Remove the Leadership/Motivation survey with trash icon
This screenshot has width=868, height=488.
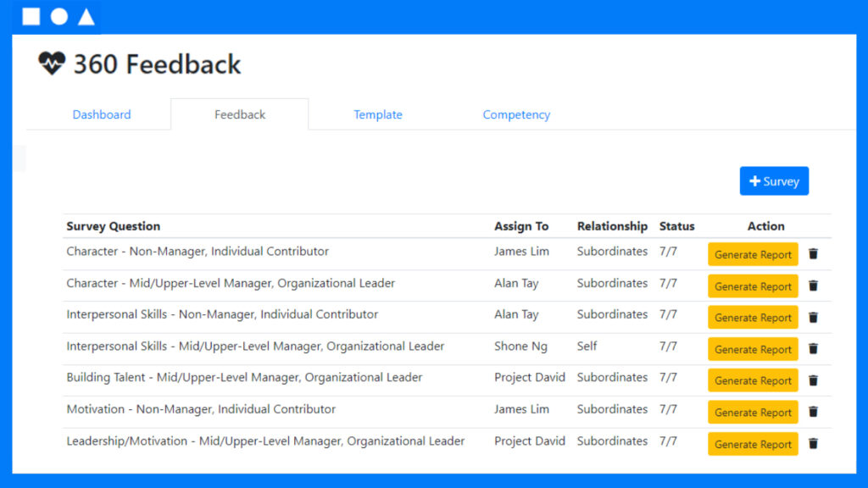click(x=813, y=444)
